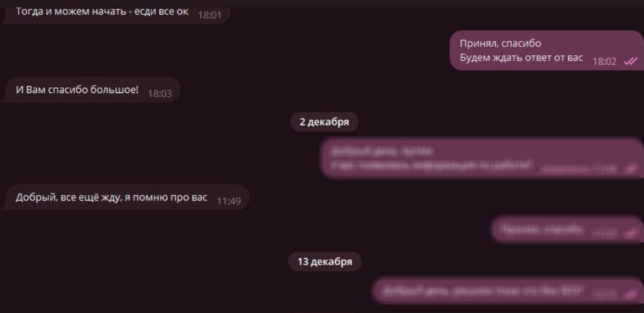Click checkmarks on short blurred outgoing message

point(630,233)
